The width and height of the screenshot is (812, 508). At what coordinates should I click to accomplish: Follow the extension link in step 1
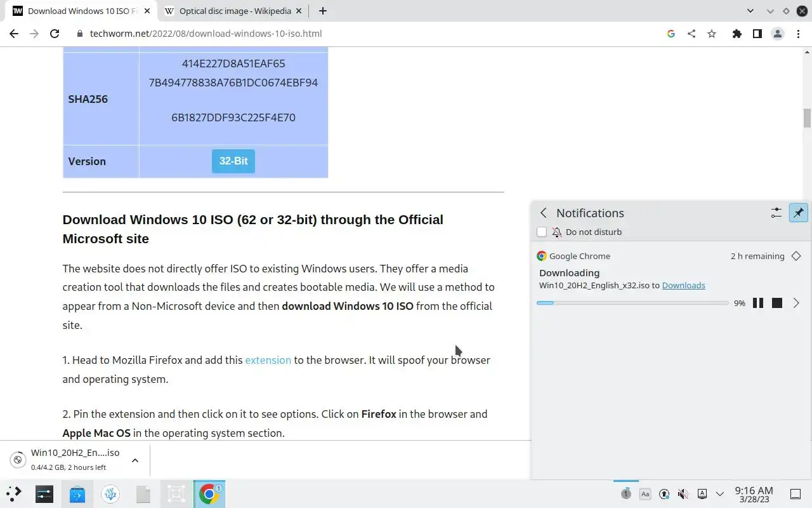click(268, 360)
